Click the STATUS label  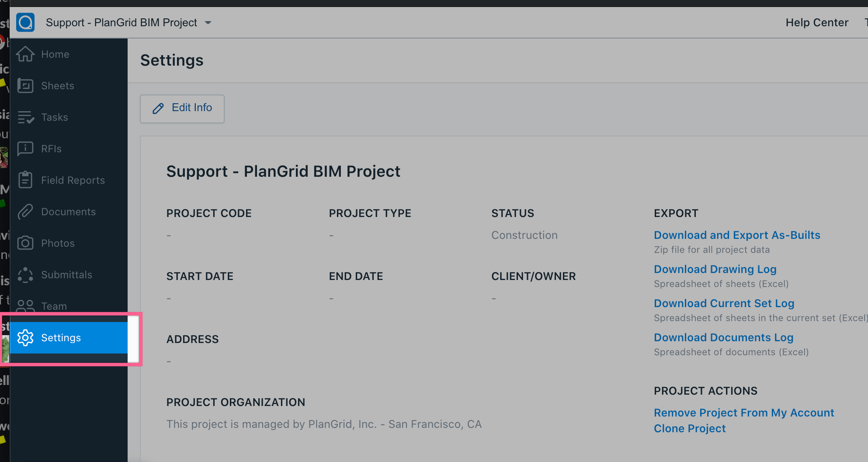click(x=513, y=213)
